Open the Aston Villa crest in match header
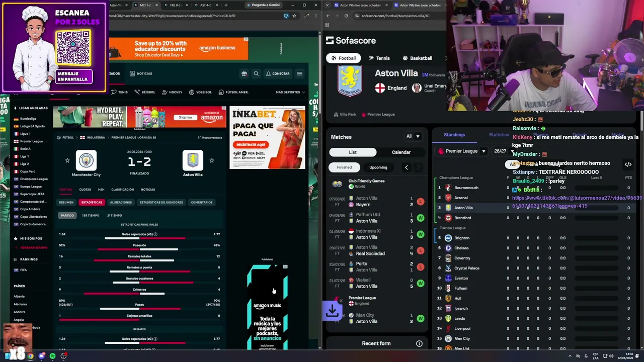The height and width of the screenshot is (362, 644). coord(193,160)
